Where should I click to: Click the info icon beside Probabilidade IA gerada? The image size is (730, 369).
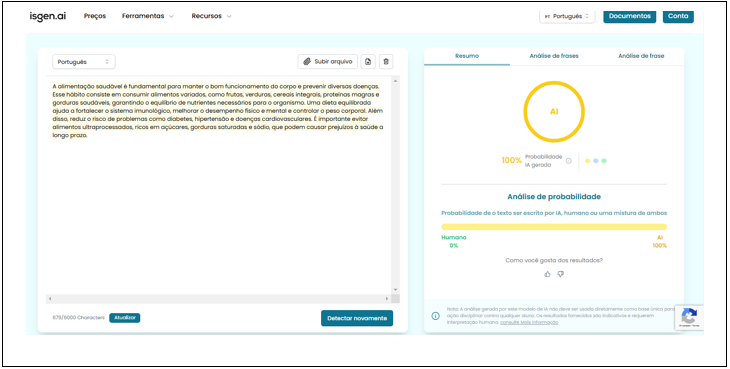coord(568,161)
